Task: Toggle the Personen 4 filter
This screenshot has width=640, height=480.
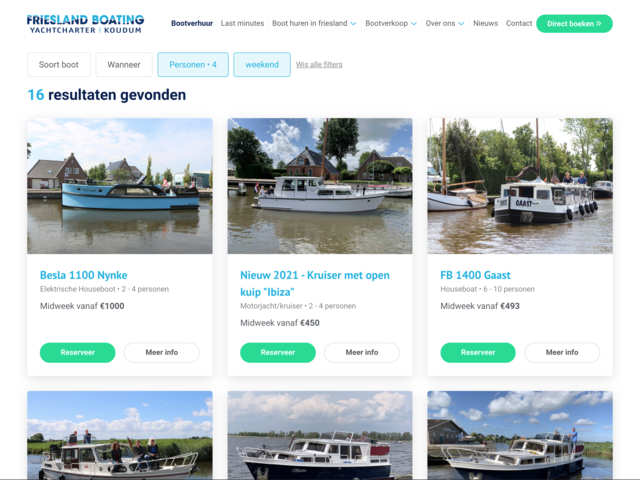Action: coord(193,64)
